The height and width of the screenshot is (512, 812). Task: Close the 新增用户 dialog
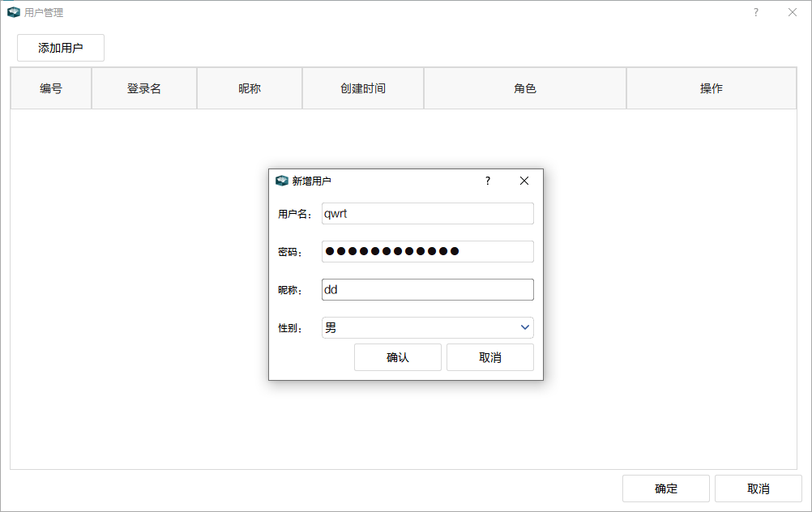point(524,181)
